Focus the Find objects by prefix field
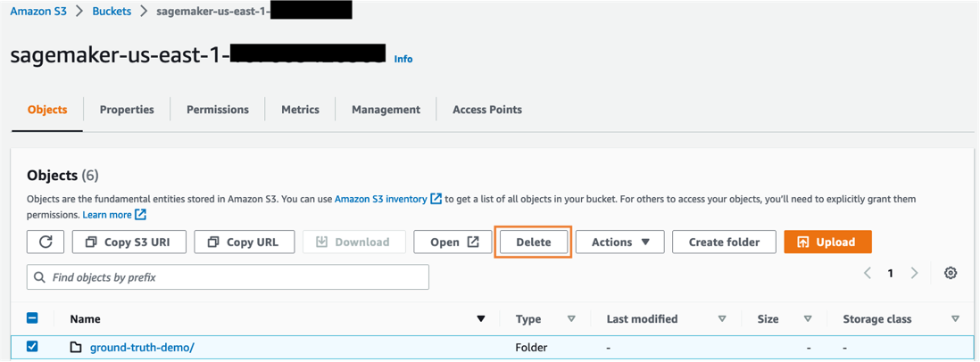The image size is (980, 362). click(x=228, y=277)
